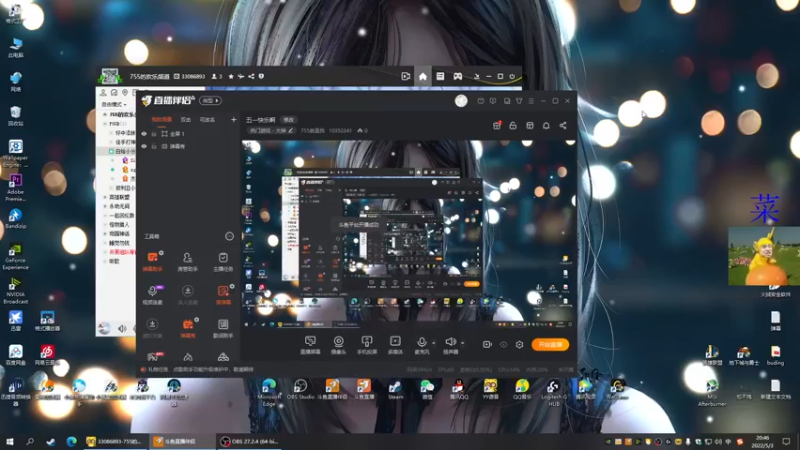
Task: Open toolbox circle icon beside 工具箱
Action: pyautogui.click(x=229, y=236)
